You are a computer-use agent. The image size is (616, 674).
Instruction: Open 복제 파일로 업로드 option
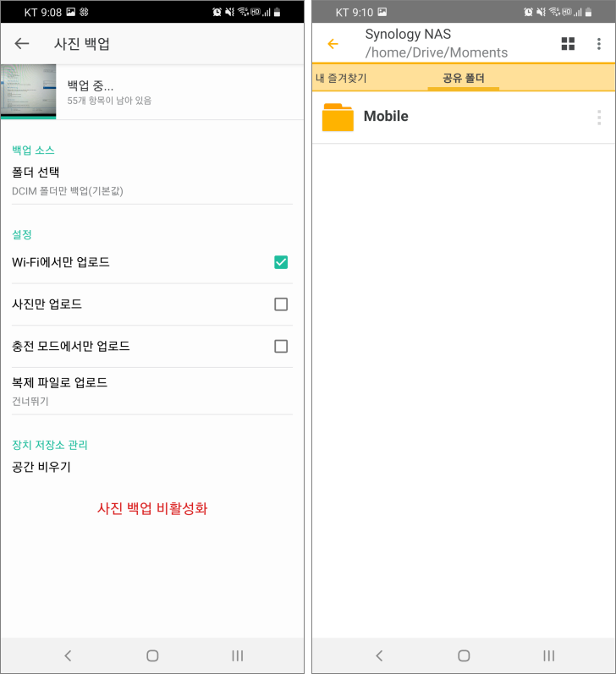pyautogui.click(x=152, y=392)
